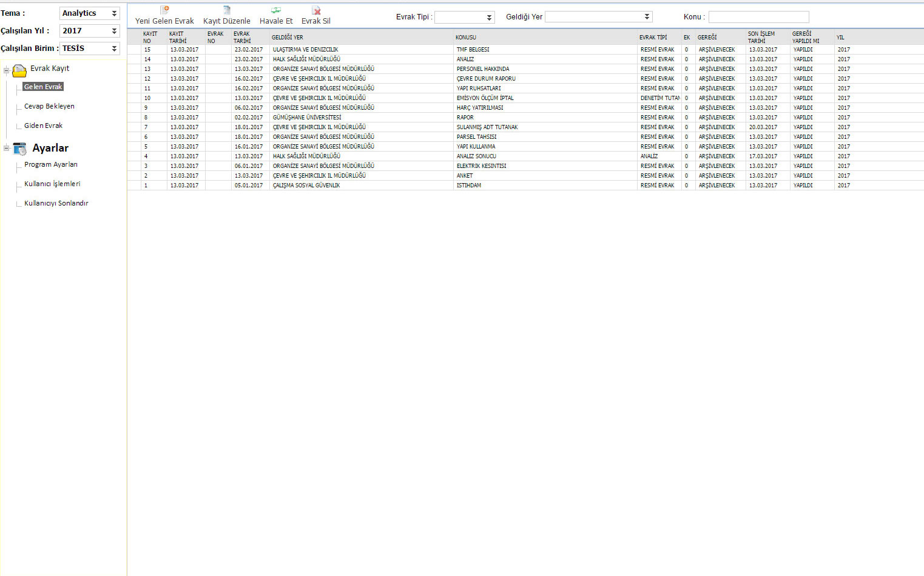Click the Ayarlar settings icon
Screen dimensions: 924x576
pos(20,149)
